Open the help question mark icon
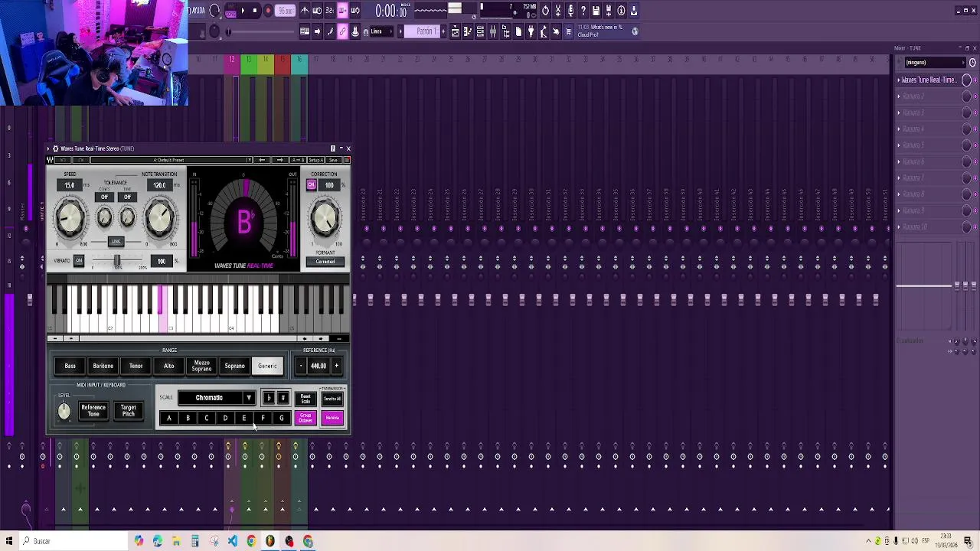The image size is (980, 551). (x=583, y=11)
